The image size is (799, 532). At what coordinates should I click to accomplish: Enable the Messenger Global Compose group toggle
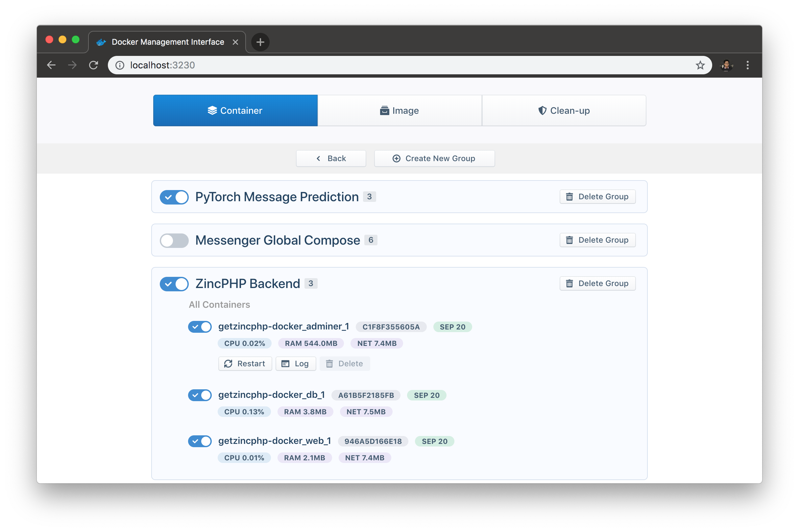pos(174,241)
